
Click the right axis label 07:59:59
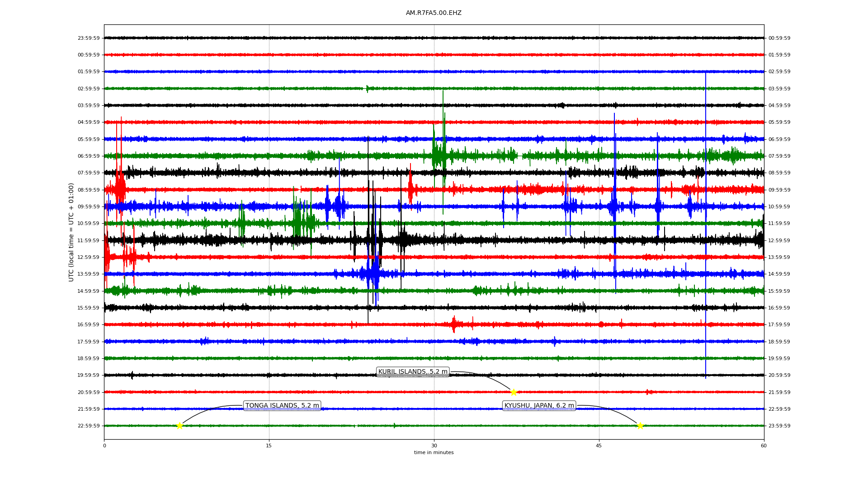coord(779,156)
